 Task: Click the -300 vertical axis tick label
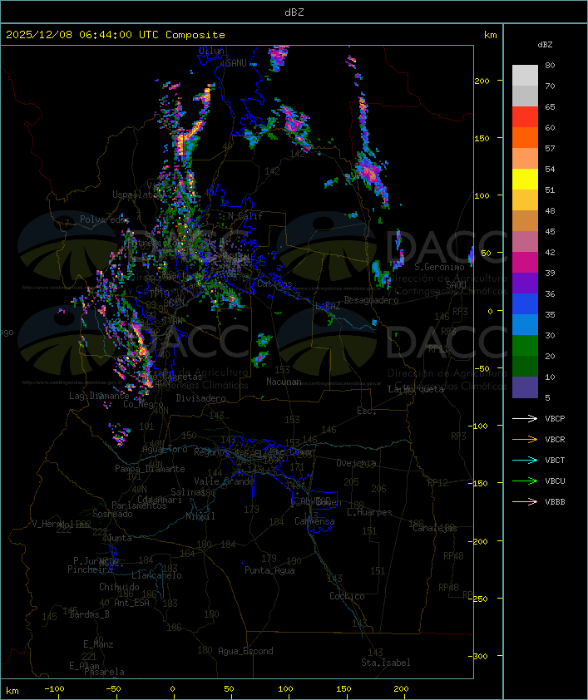pyautogui.click(x=478, y=656)
